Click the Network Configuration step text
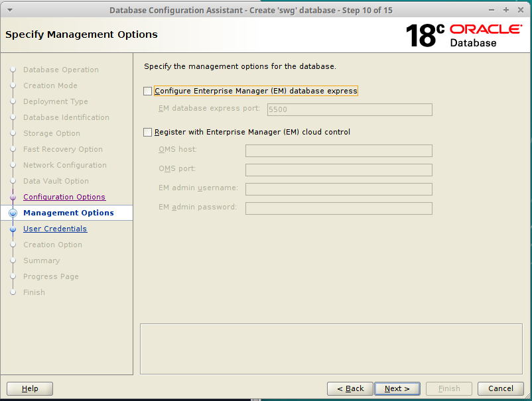 coord(65,166)
